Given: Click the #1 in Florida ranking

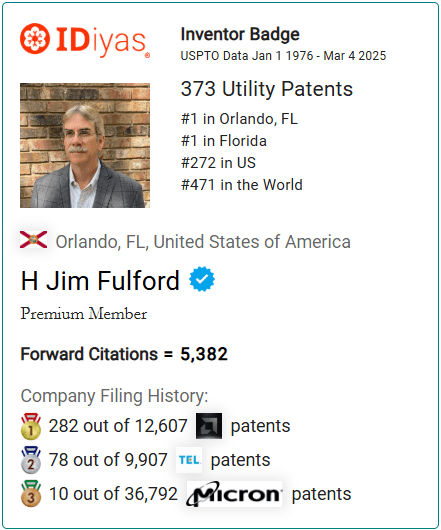Looking at the screenshot, I should click(224, 141).
